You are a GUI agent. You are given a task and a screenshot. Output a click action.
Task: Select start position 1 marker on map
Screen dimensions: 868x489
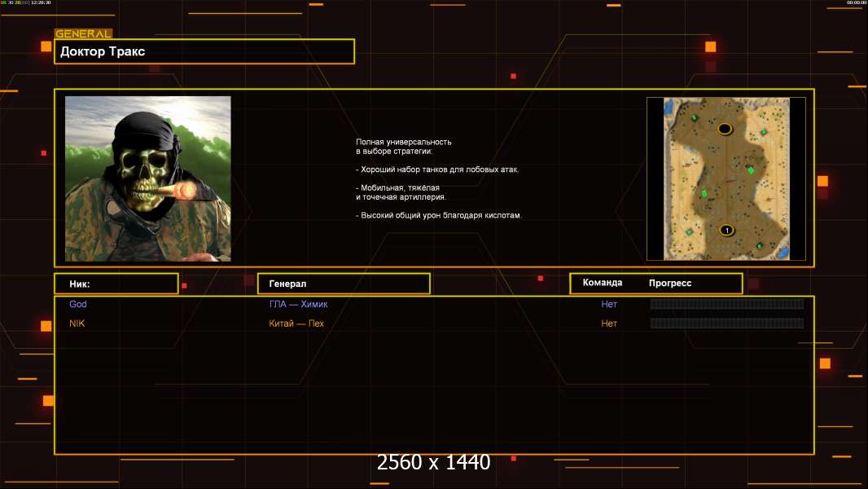(x=727, y=230)
